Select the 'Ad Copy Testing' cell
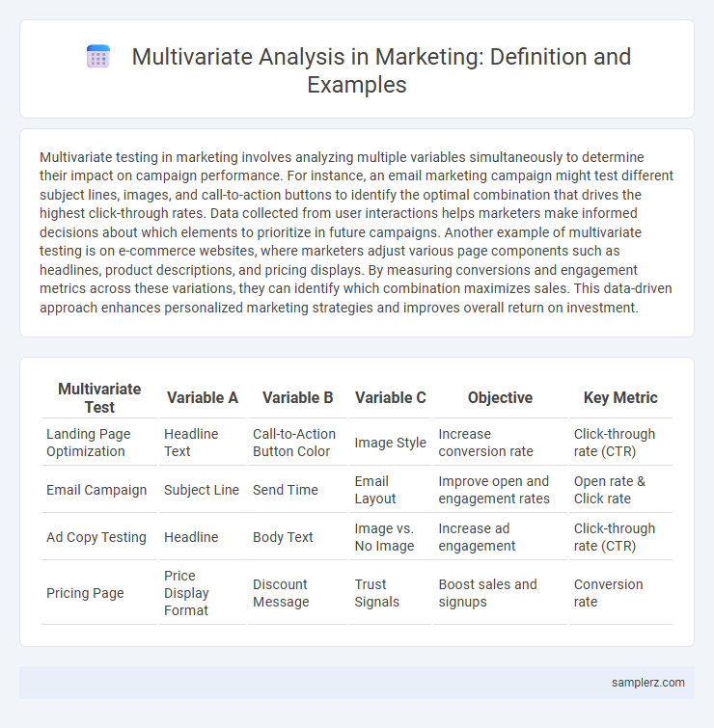 click(99, 537)
